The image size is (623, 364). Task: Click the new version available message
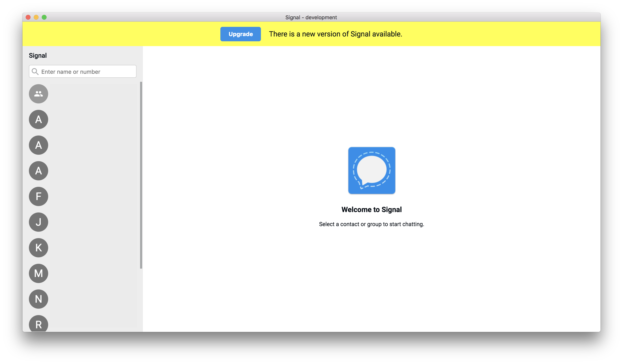pyautogui.click(x=335, y=34)
